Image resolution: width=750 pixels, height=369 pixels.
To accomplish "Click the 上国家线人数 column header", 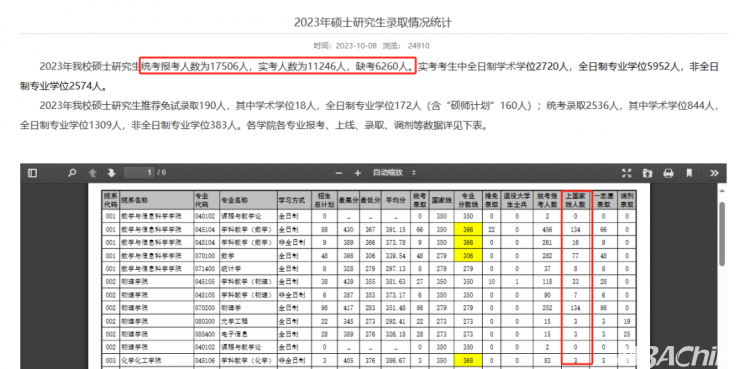I will pyautogui.click(x=575, y=200).
